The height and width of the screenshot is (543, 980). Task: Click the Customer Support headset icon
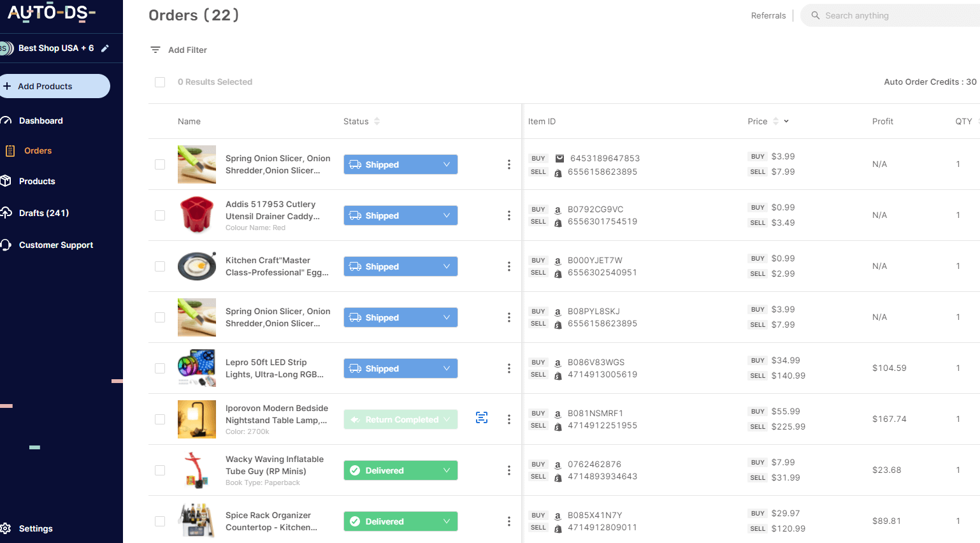click(6, 245)
